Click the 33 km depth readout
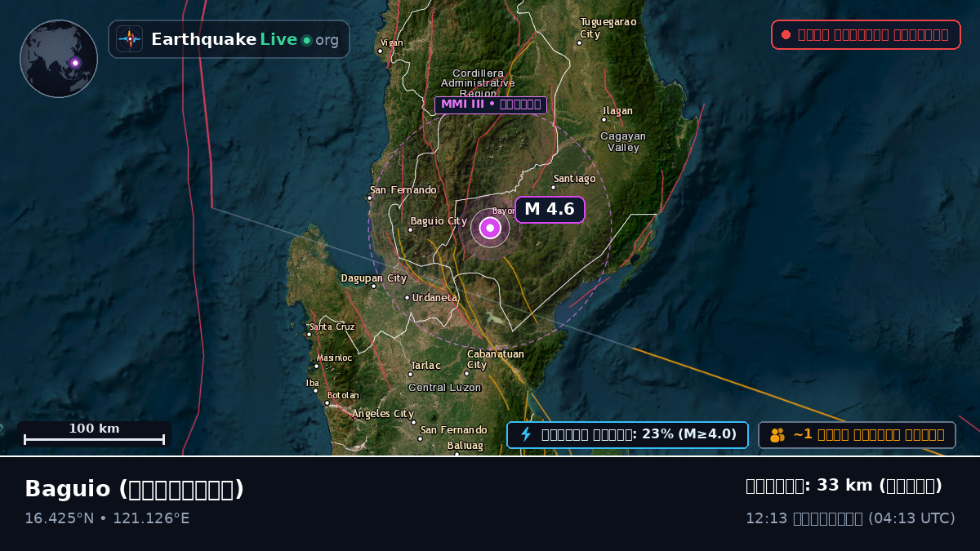Image resolution: width=980 pixels, height=551 pixels. 844,486
